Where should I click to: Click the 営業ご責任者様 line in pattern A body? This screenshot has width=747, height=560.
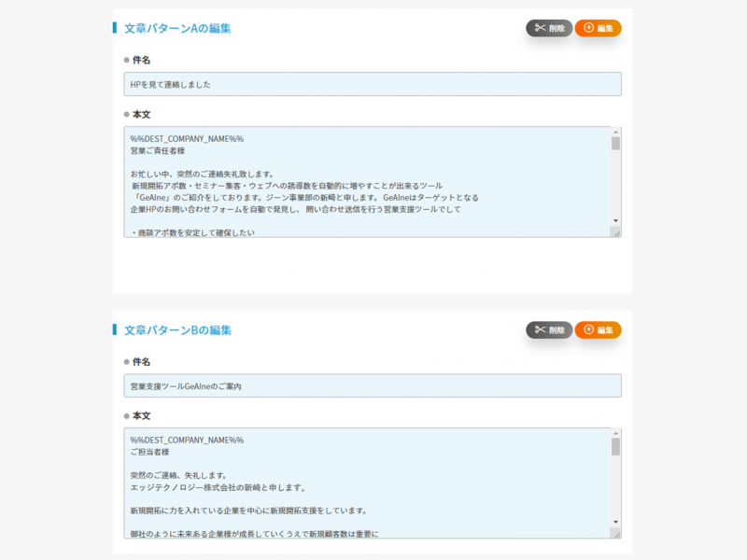pyautogui.click(x=157, y=150)
